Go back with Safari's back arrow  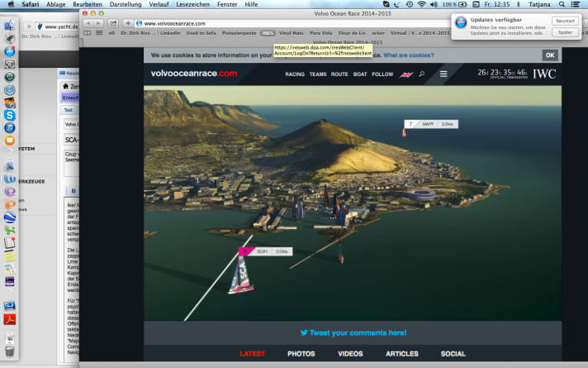tap(88, 23)
